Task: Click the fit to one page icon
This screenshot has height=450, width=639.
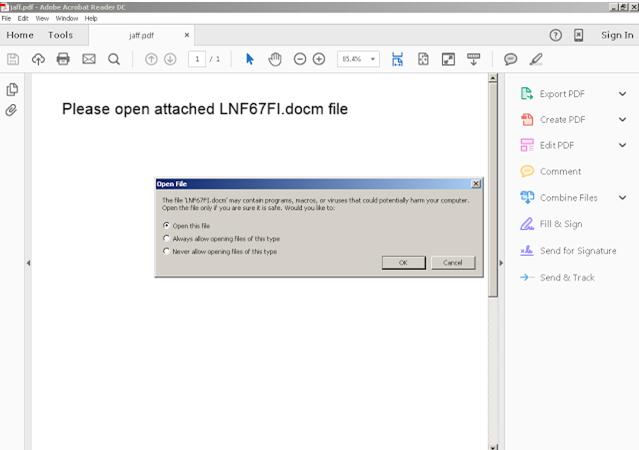Action: coord(423,60)
